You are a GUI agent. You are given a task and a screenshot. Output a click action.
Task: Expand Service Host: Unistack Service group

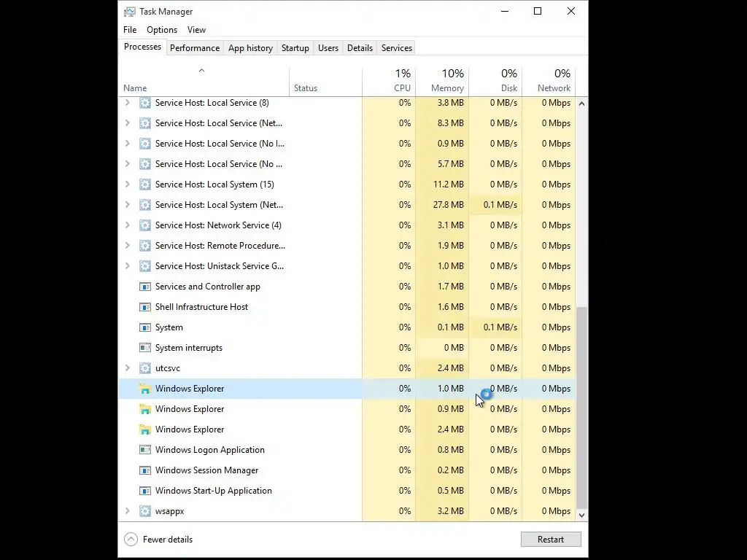click(127, 266)
